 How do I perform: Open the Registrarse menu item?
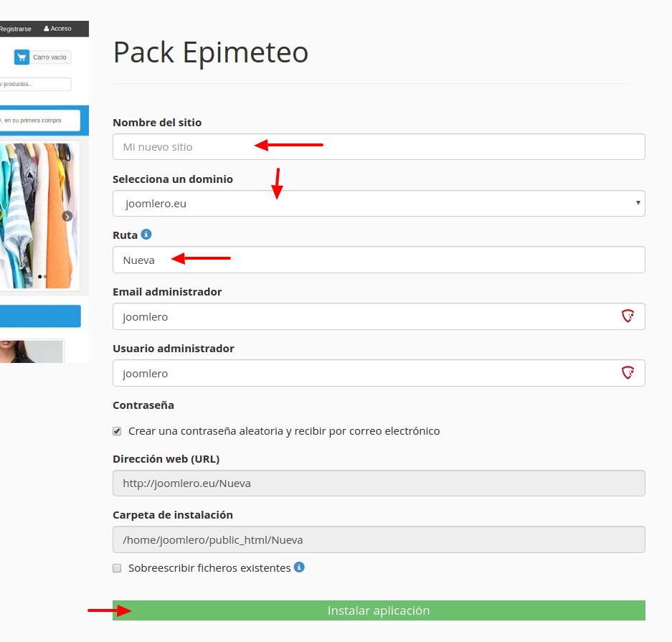(x=16, y=29)
